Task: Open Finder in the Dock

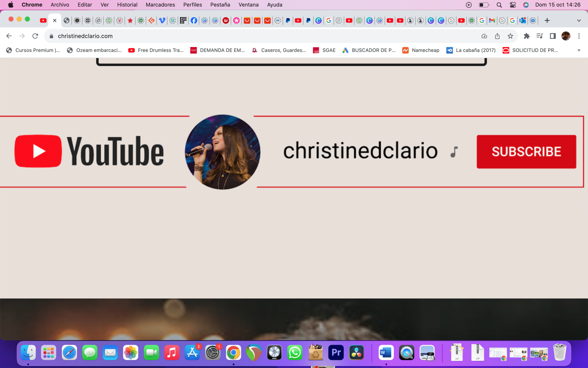Action: coord(28,353)
